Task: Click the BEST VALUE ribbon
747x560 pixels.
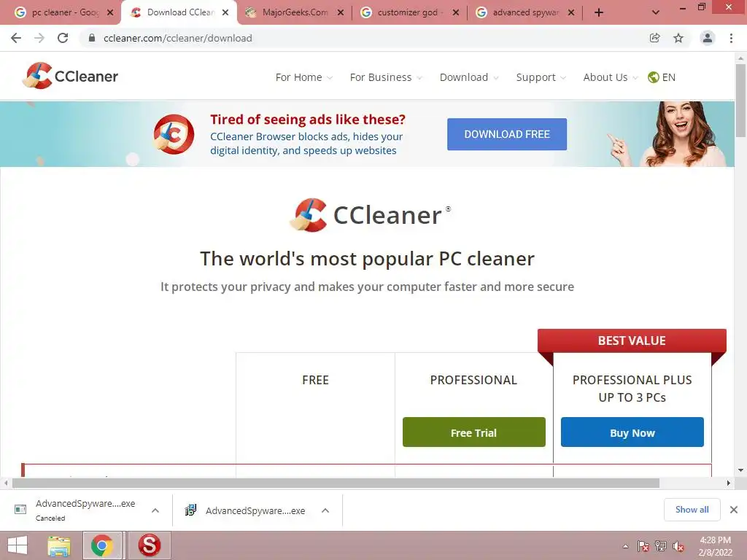Action: point(632,341)
